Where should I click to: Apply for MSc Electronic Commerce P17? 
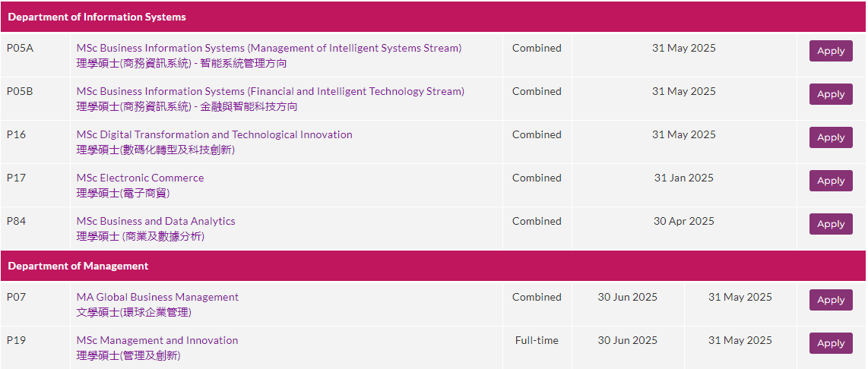coord(830,181)
